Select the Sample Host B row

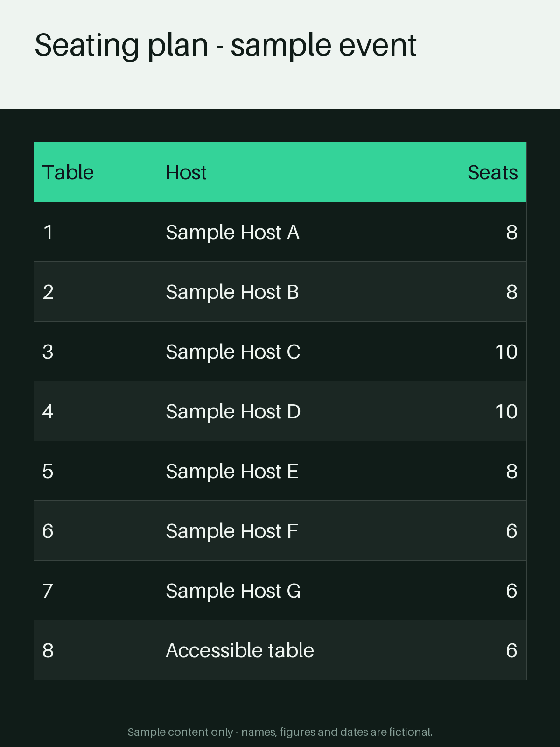(280, 292)
